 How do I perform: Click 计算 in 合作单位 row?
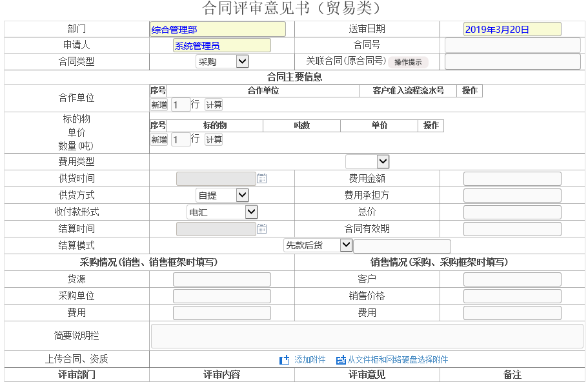click(214, 105)
